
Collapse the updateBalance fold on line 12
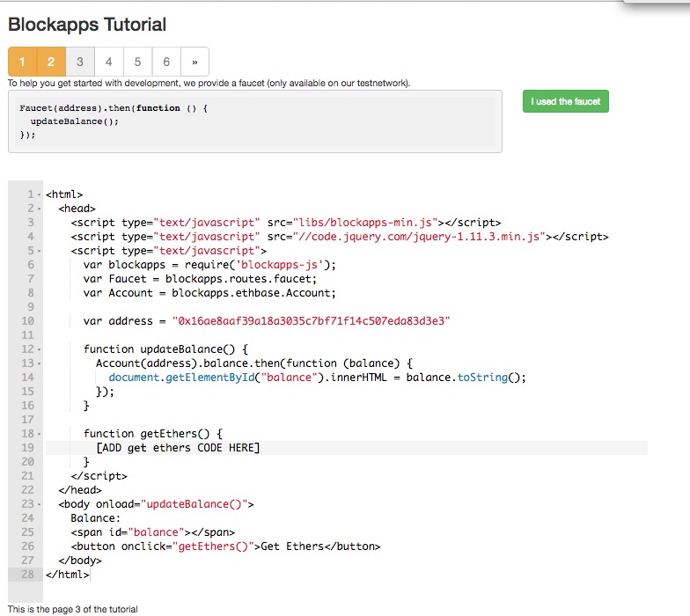(39, 350)
